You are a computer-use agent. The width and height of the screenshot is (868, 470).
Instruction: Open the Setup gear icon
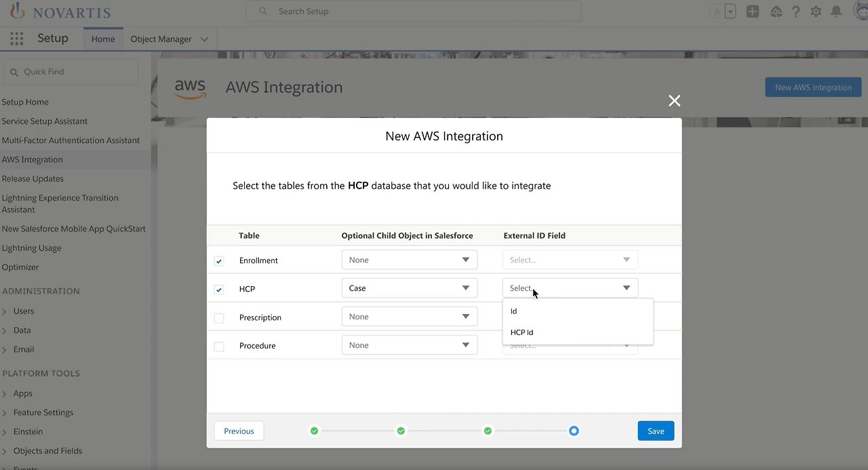[x=816, y=11]
